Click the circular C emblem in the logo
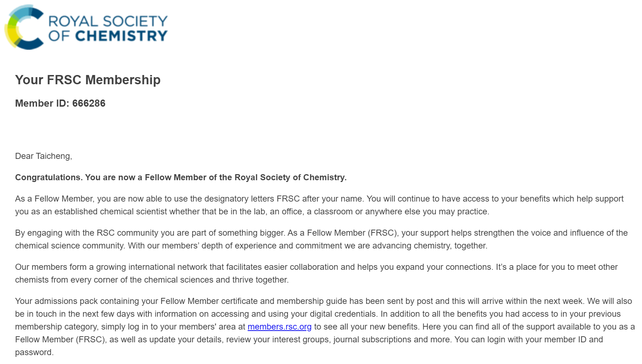 (23, 28)
